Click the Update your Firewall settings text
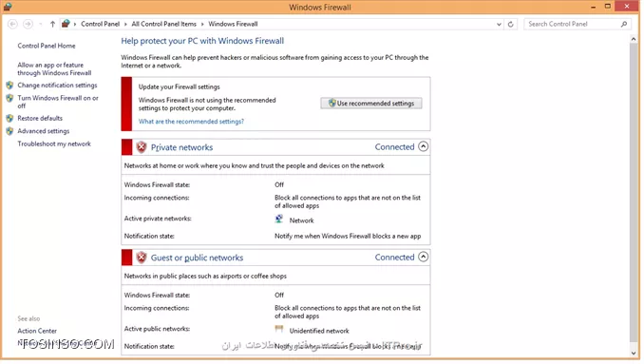The height and width of the screenshot is (364, 644). pos(180,87)
